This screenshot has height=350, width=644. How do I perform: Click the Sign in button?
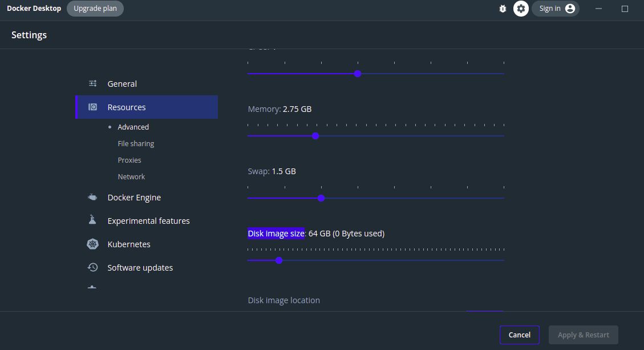pyautogui.click(x=555, y=9)
